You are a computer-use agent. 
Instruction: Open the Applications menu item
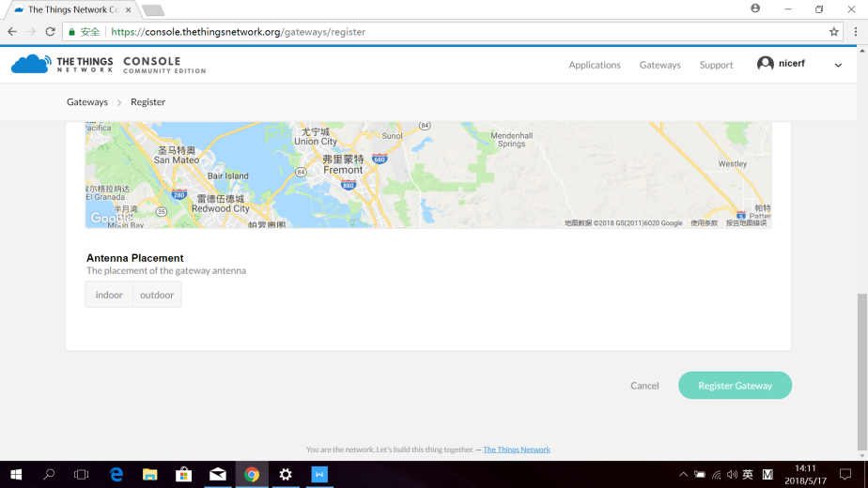tap(595, 65)
